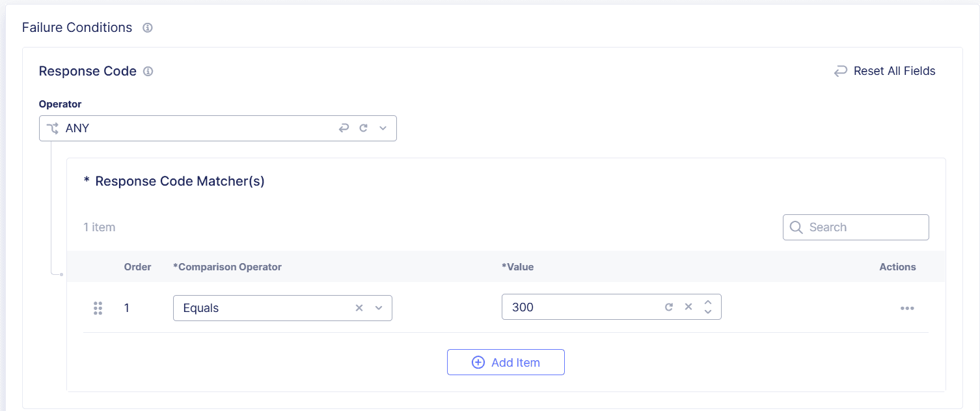
Task: Click the magnifier icon in the Search box
Action: tap(796, 227)
